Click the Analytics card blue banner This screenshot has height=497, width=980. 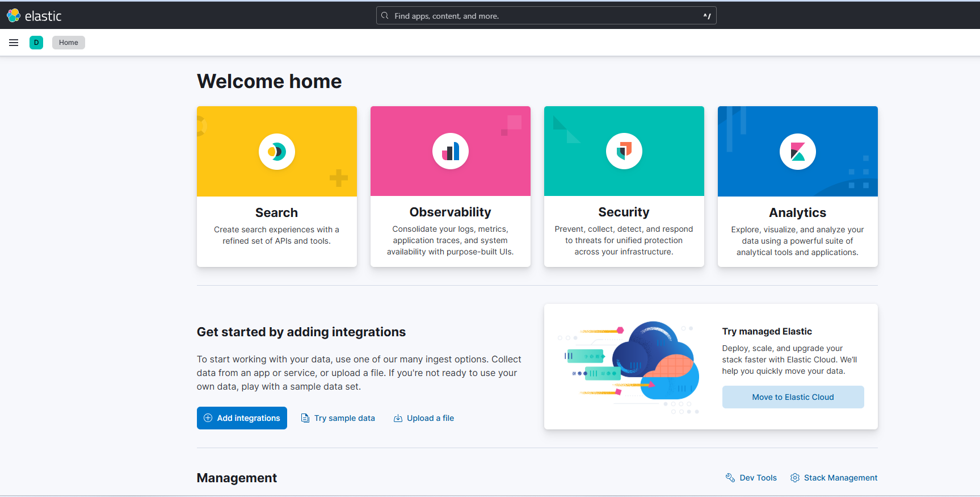click(x=798, y=151)
